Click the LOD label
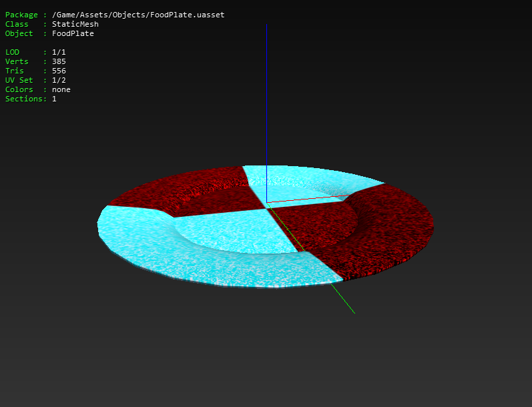This screenshot has height=407, width=532. pos(12,52)
